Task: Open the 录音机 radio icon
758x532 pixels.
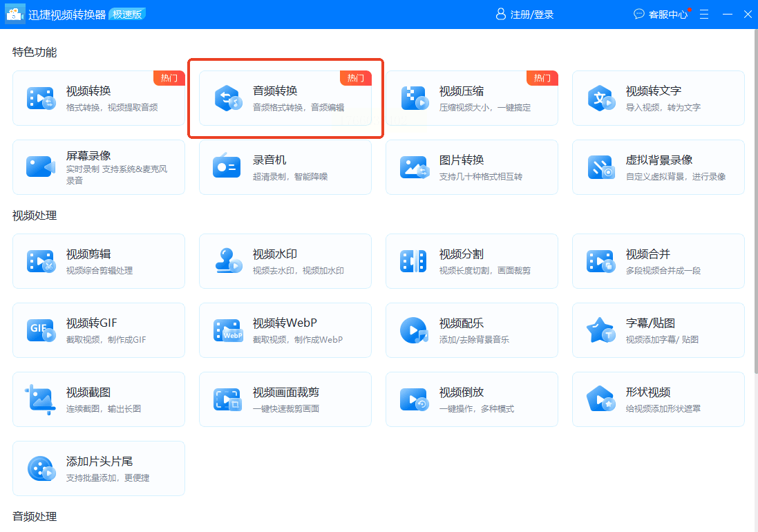Action: pyautogui.click(x=227, y=166)
